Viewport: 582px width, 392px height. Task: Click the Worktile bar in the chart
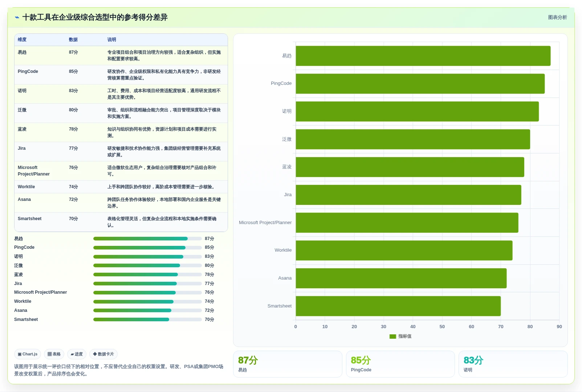point(404,251)
